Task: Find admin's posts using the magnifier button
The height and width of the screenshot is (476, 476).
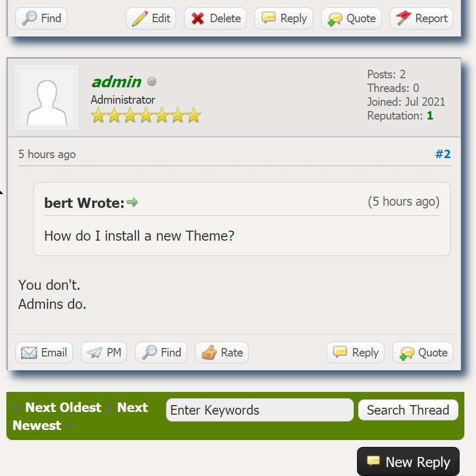Action: pos(161,352)
